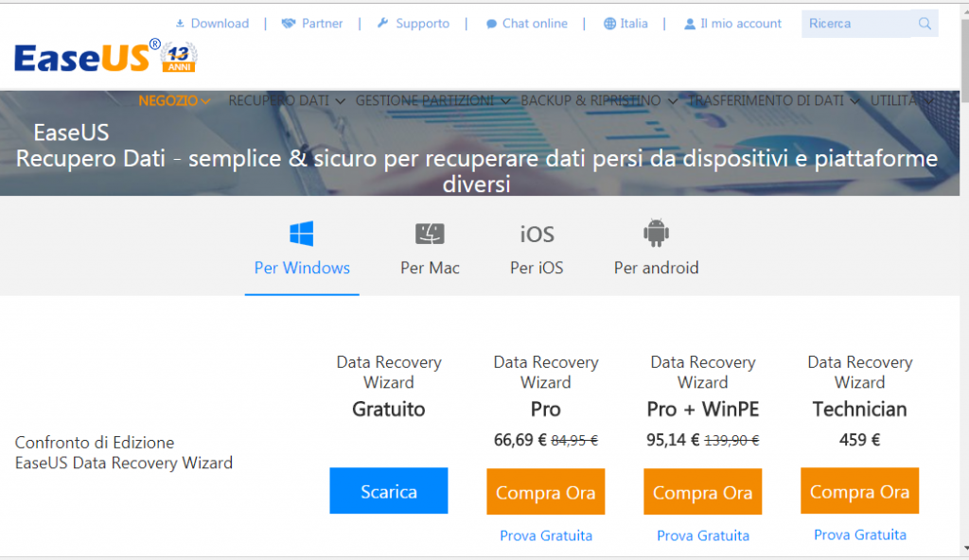
Task: Click the EaseUS logo
Action: (88, 57)
